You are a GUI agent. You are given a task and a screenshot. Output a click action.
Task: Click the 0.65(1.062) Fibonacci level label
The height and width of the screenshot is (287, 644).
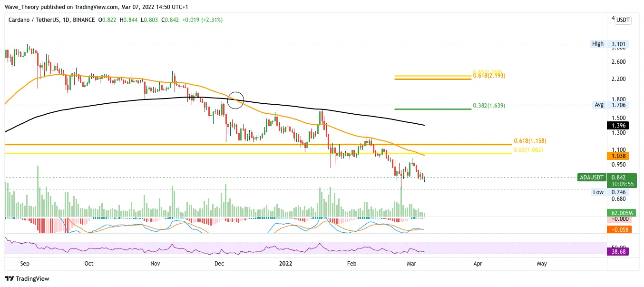[528, 150]
